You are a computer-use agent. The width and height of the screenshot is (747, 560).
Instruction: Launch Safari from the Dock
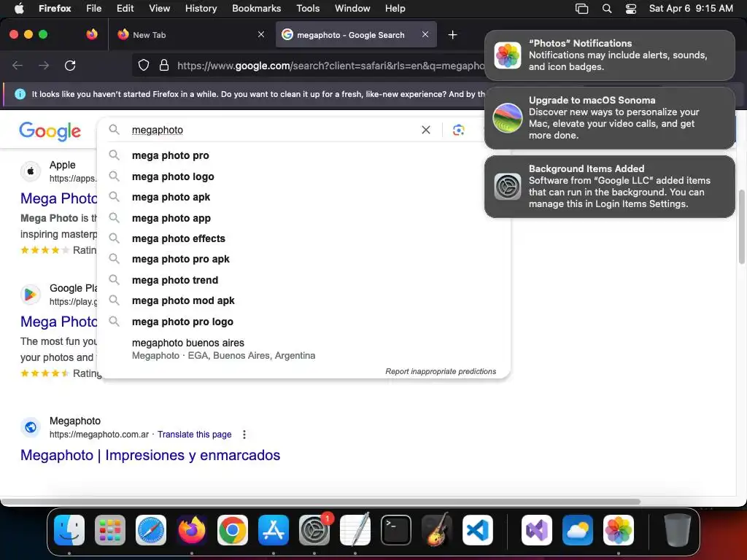coord(151,530)
